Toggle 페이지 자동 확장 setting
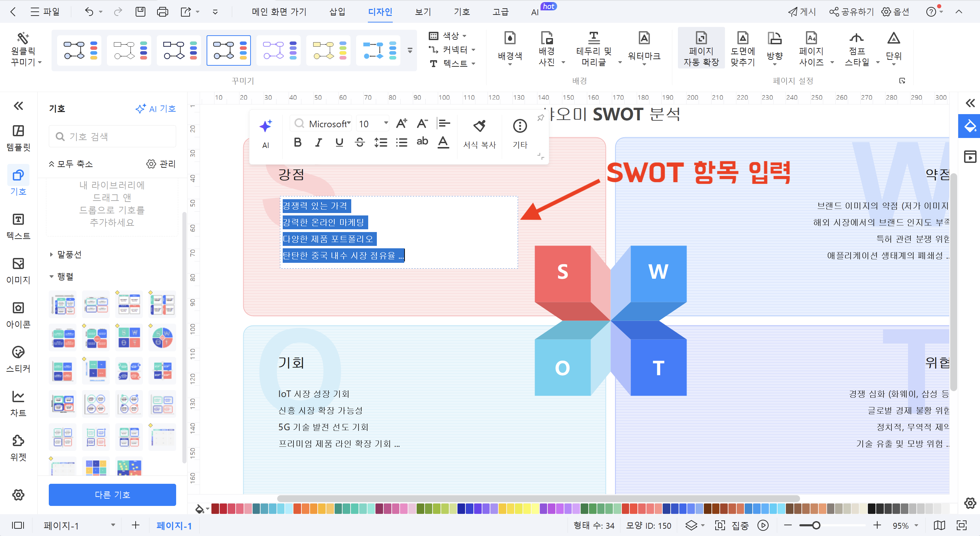The image size is (980, 536). [x=701, y=49]
